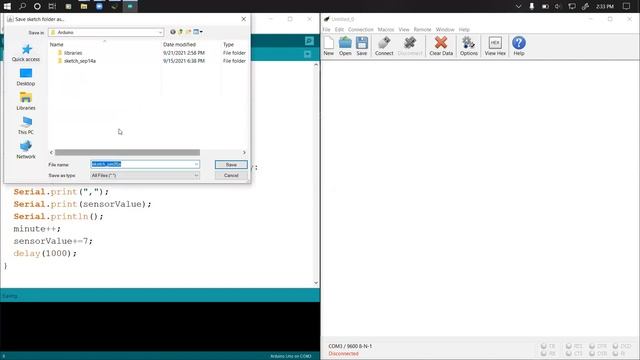
Task: Show hidden system tray icons
Action: coord(518,6)
